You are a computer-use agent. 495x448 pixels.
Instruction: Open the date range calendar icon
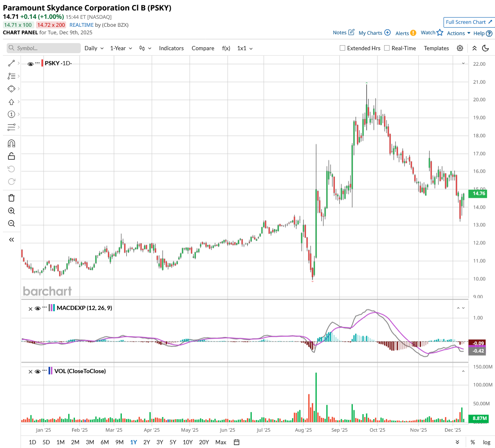tap(236, 442)
